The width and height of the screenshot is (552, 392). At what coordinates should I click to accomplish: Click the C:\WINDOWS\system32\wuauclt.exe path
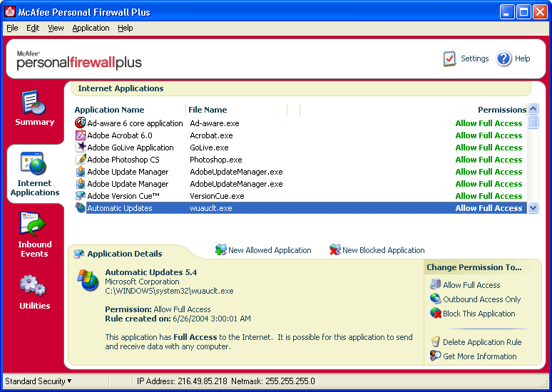(169, 291)
